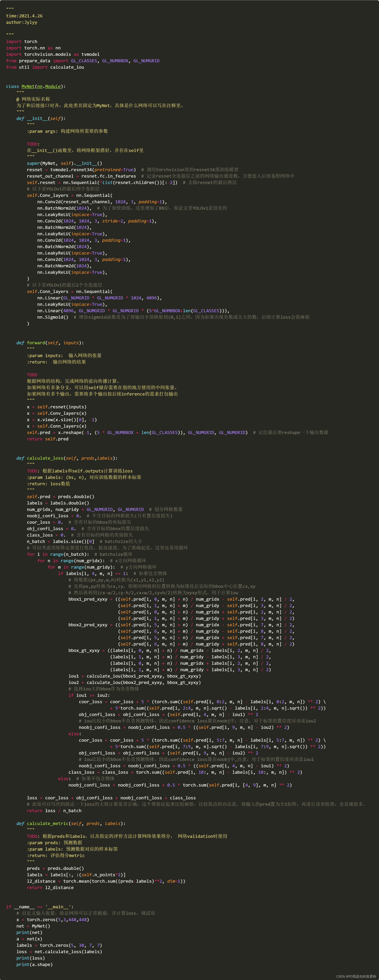Click the 'bbox_gt_xyxy = ((' assignment line
Screen dimensions: 379x980
(170, 651)
